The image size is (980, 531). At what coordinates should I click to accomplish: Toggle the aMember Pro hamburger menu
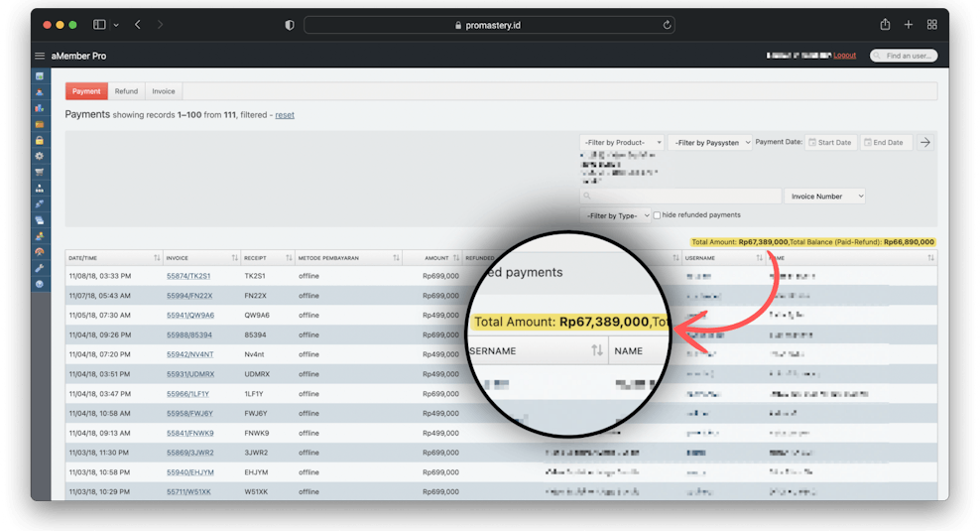[x=40, y=56]
